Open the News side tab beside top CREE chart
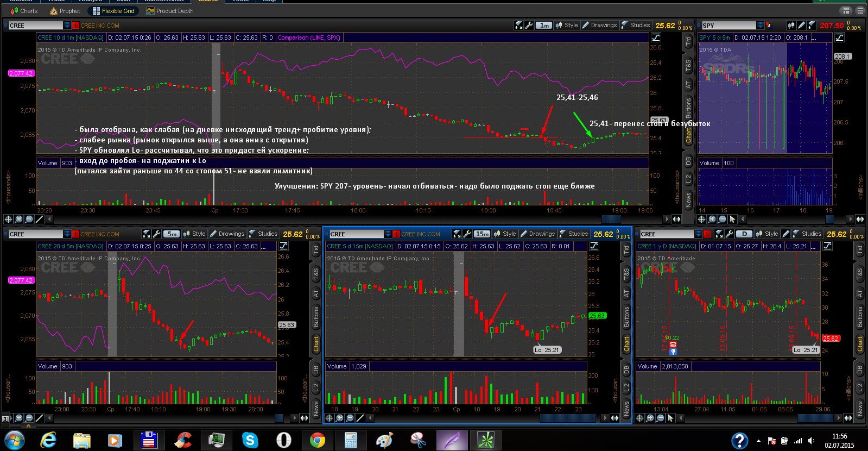868x451 pixels. click(688, 199)
